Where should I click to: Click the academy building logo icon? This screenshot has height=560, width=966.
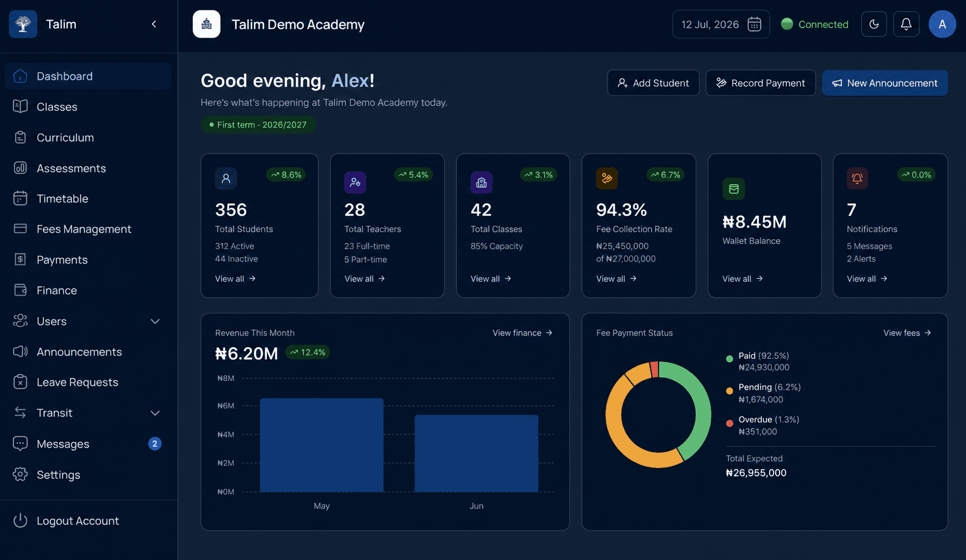click(206, 24)
